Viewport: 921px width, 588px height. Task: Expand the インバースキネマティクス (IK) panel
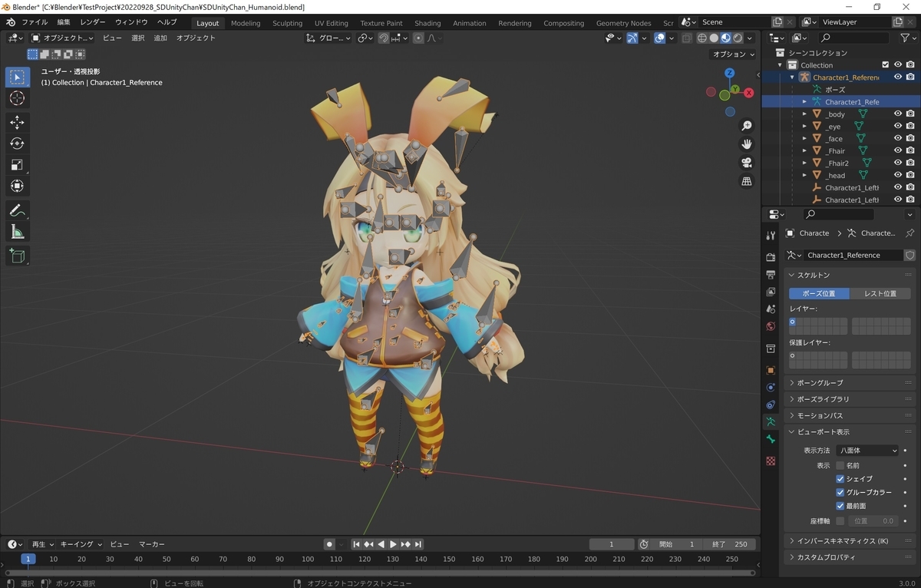[x=850, y=541]
